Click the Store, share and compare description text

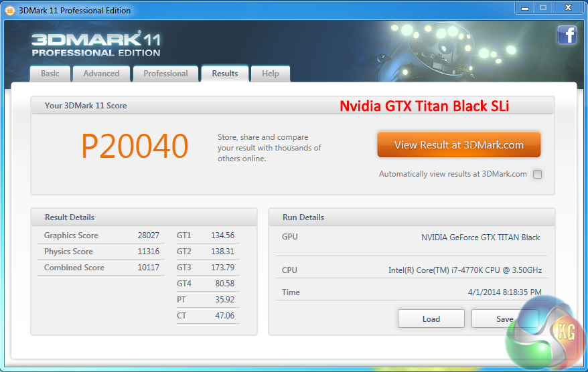(269, 148)
